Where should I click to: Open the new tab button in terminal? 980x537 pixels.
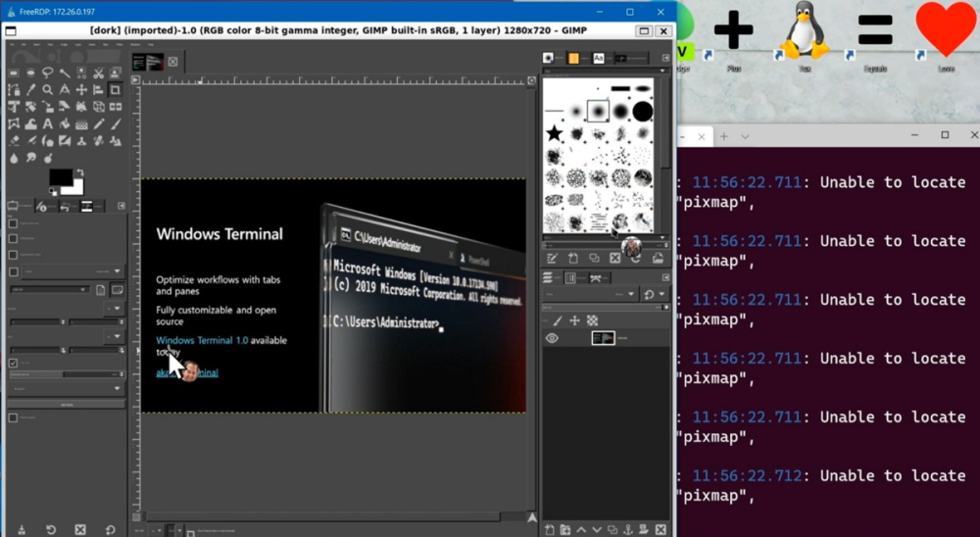(724, 136)
